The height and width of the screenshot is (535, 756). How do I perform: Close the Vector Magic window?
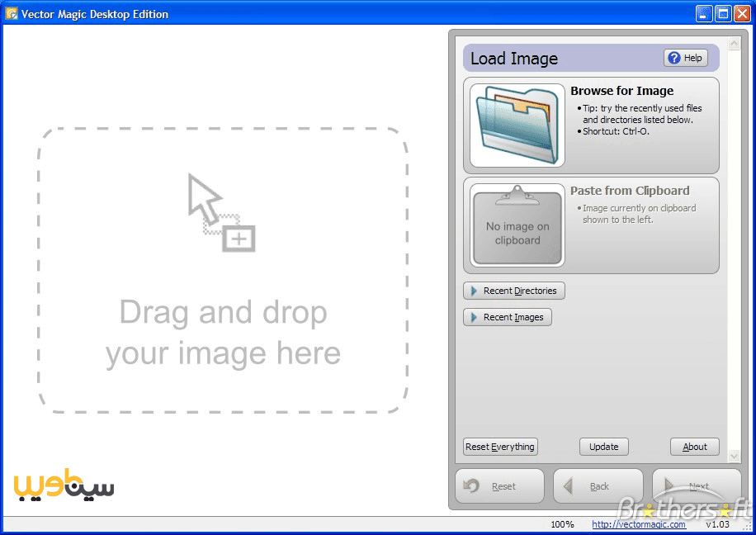tap(742, 13)
